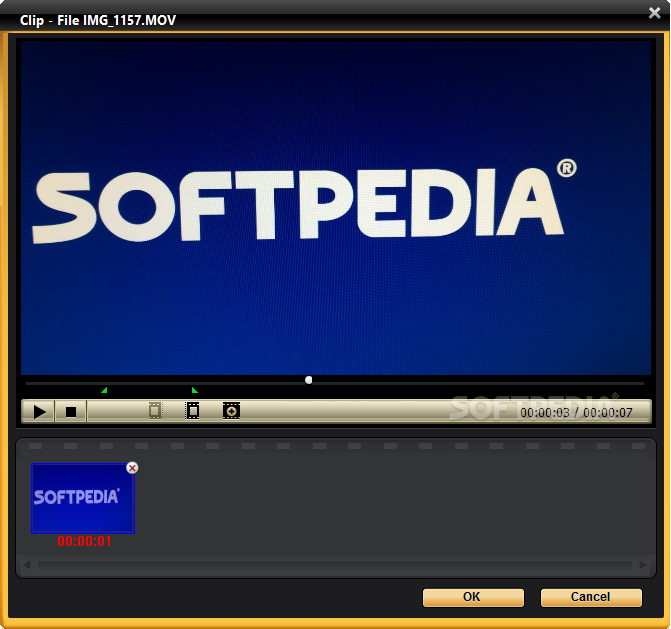
Task: Click the 00:00:03 / 00:00:07 time display
Action: (x=576, y=412)
